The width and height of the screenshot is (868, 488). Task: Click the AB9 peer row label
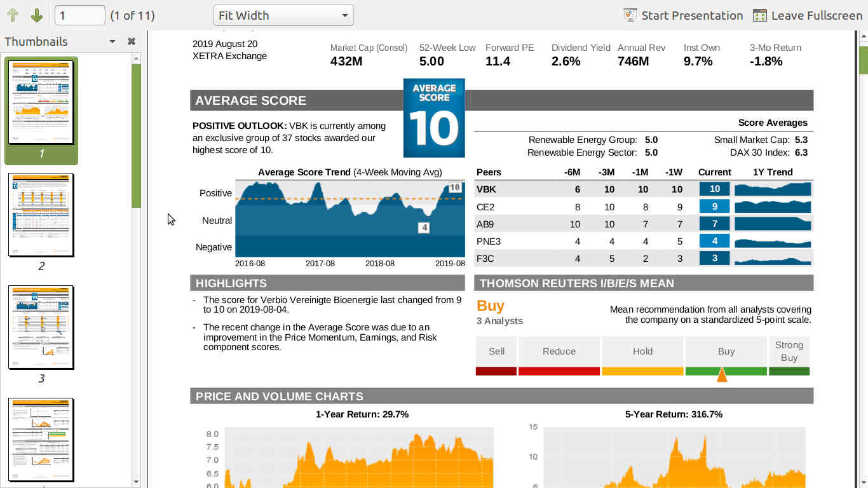pyautogui.click(x=485, y=224)
